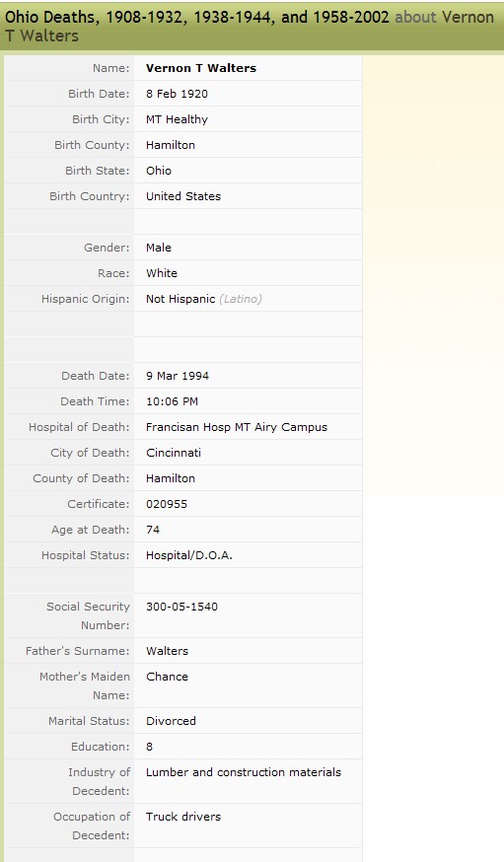Image resolution: width=504 pixels, height=862 pixels.
Task: Click industry value Lumber and construction materials
Action: tap(244, 772)
